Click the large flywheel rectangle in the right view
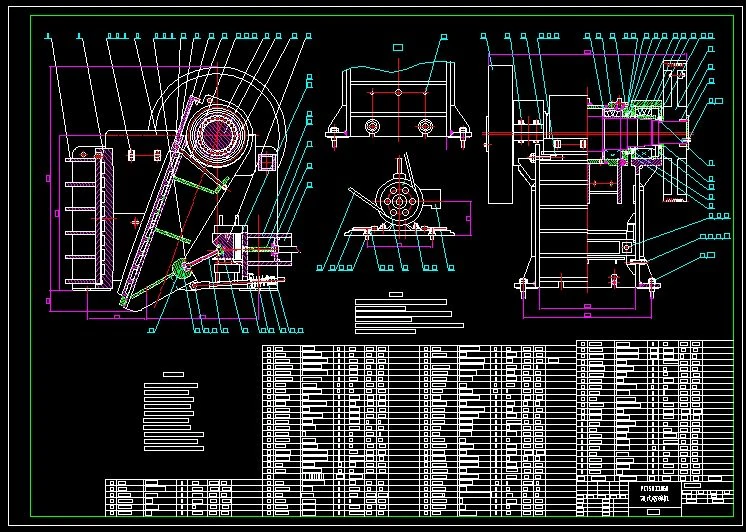The height and width of the screenshot is (532, 746). pyautogui.click(x=501, y=134)
